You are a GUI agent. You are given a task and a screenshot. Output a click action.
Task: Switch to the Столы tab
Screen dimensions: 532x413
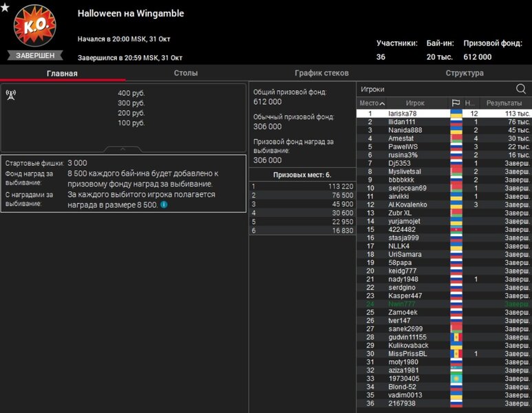[x=186, y=73]
